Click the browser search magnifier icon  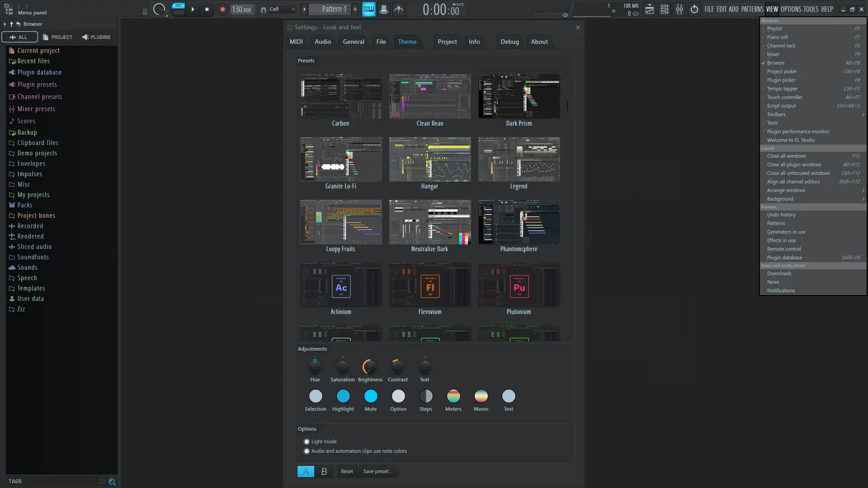[x=112, y=482]
